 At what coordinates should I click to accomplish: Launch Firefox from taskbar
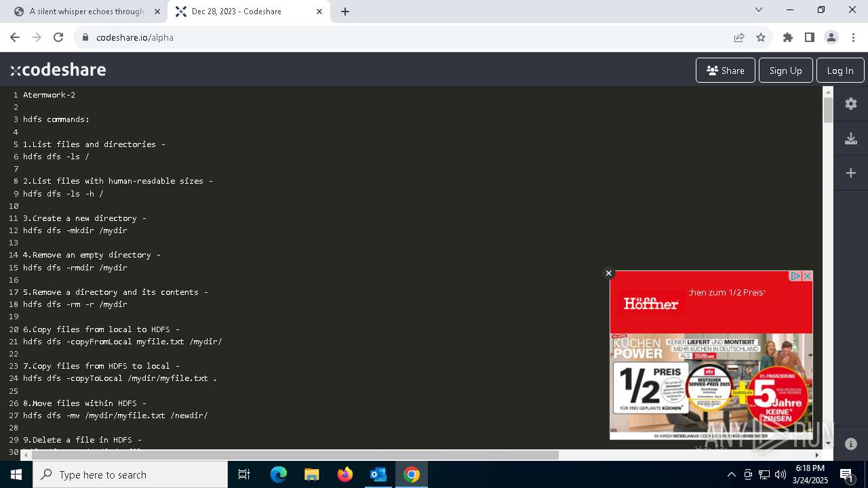click(345, 474)
